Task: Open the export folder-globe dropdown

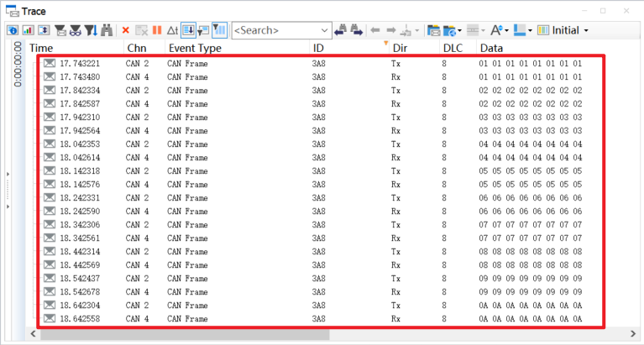Action: pyautogui.click(x=453, y=30)
